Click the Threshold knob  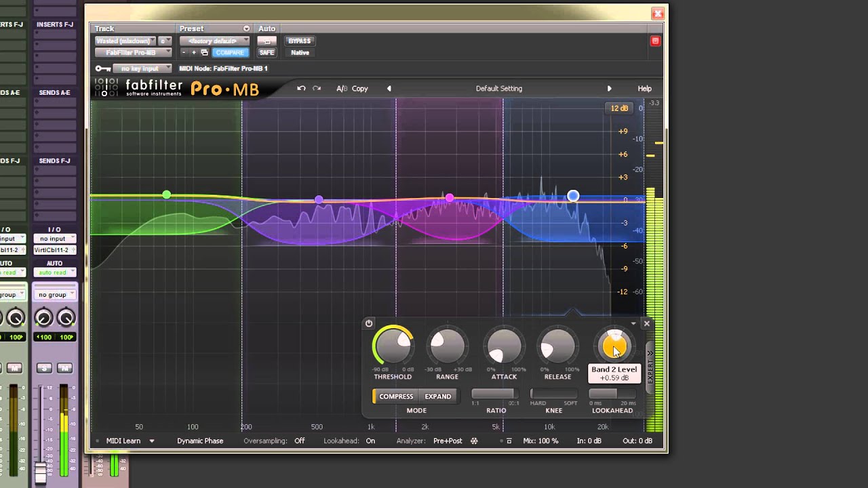393,347
